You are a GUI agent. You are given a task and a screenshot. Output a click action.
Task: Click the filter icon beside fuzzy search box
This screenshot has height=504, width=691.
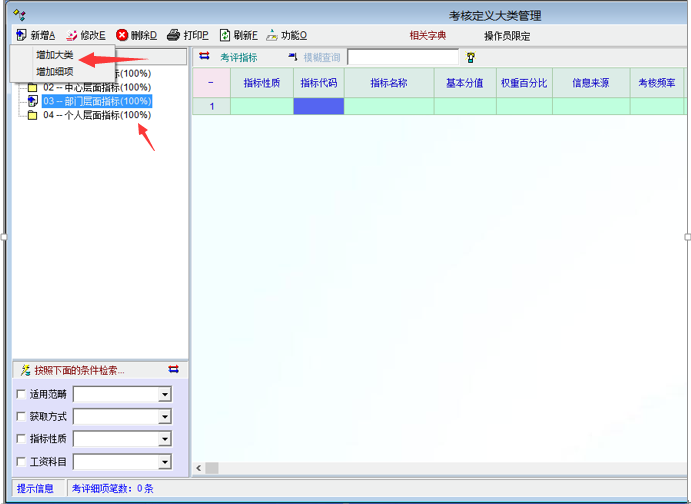click(x=470, y=58)
